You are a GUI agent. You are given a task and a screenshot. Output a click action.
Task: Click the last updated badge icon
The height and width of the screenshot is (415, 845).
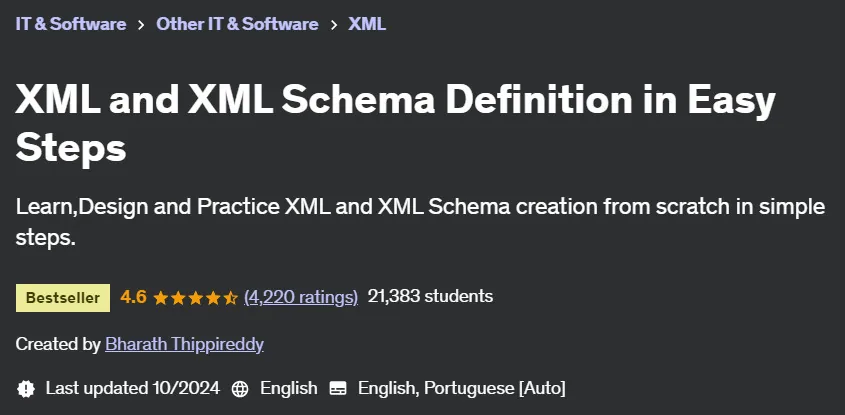(25, 389)
